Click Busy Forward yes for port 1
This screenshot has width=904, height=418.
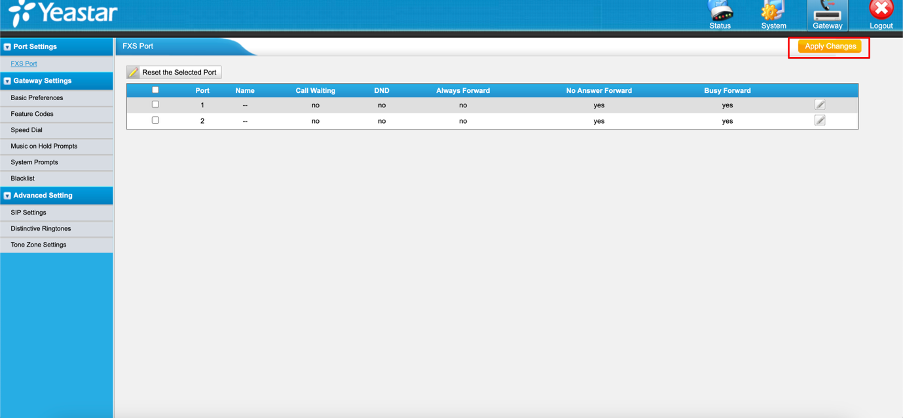click(x=728, y=106)
